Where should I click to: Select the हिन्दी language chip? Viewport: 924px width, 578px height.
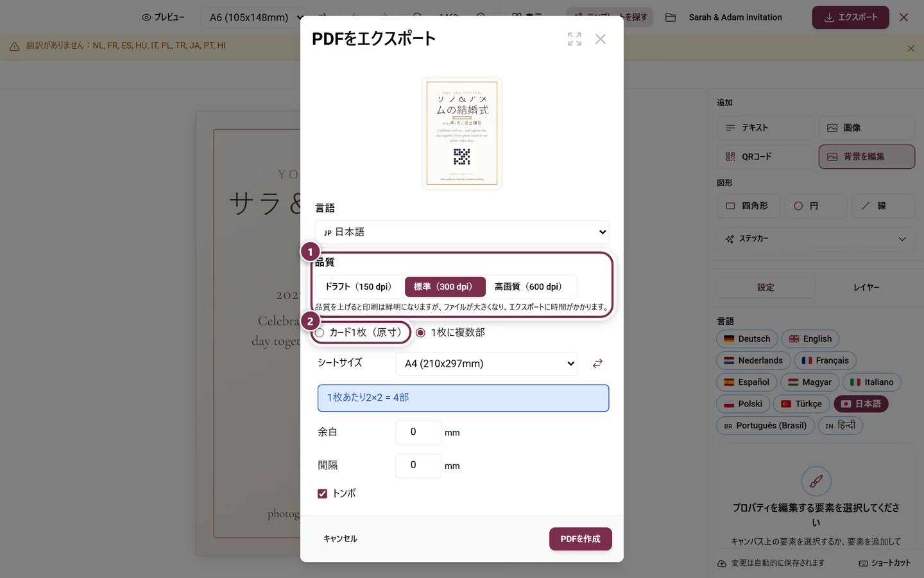pyautogui.click(x=841, y=426)
